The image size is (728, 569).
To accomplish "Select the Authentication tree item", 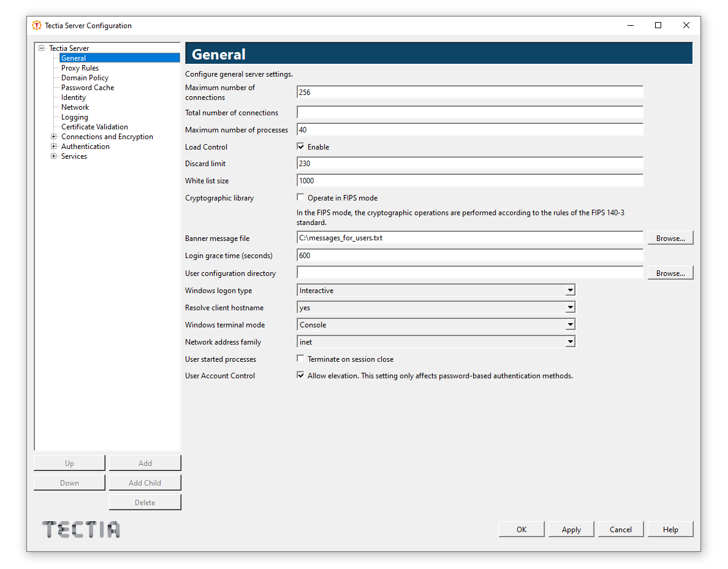I will pyautogui.click(x=85, y=147).
